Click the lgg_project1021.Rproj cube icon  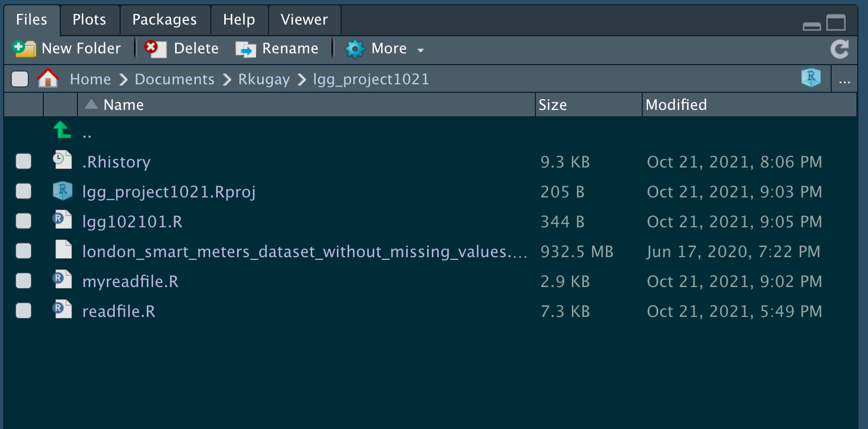62,190
